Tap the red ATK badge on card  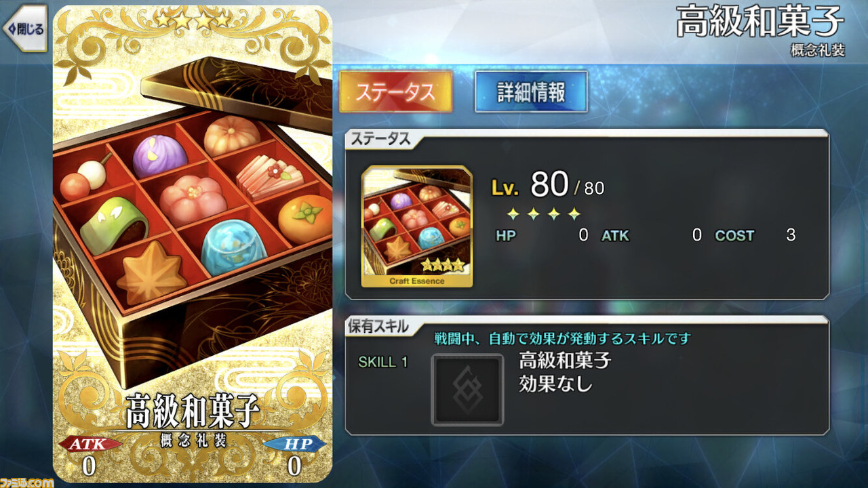coord(89,444)
